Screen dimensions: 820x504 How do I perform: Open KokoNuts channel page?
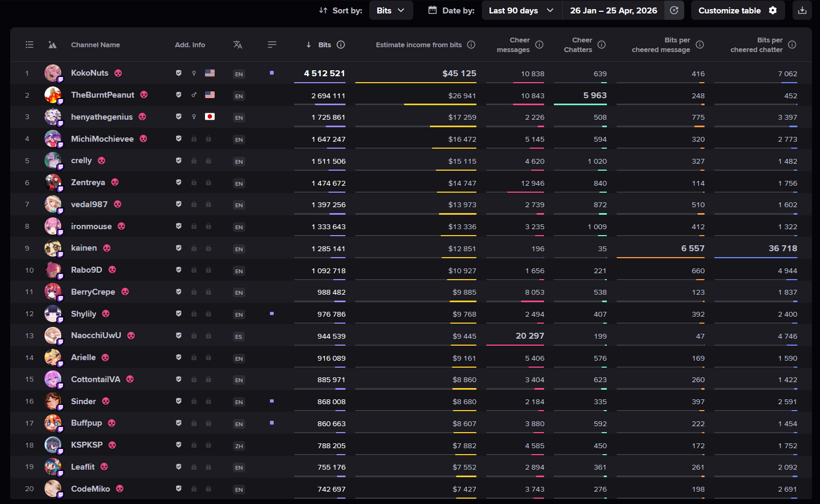pyautogui.click(x=90, y=73)
